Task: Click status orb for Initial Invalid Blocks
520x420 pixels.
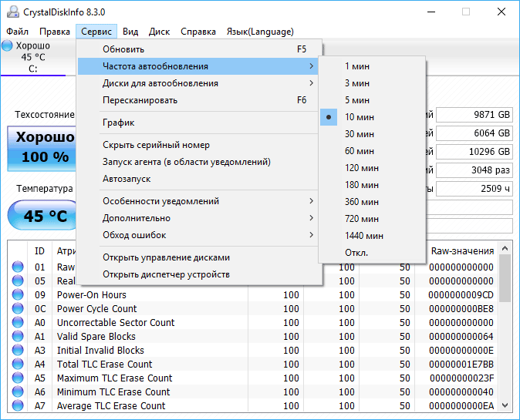Action: coord(18,351)
